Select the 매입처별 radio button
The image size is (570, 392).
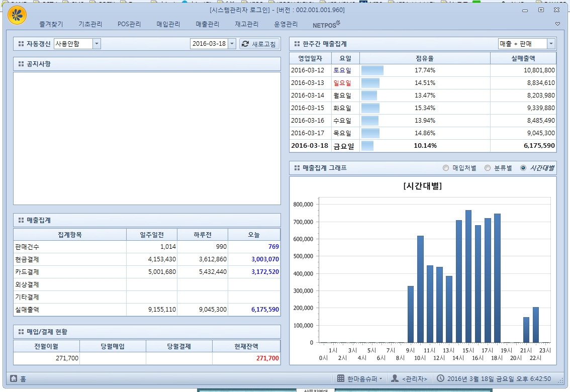point(445,168)
